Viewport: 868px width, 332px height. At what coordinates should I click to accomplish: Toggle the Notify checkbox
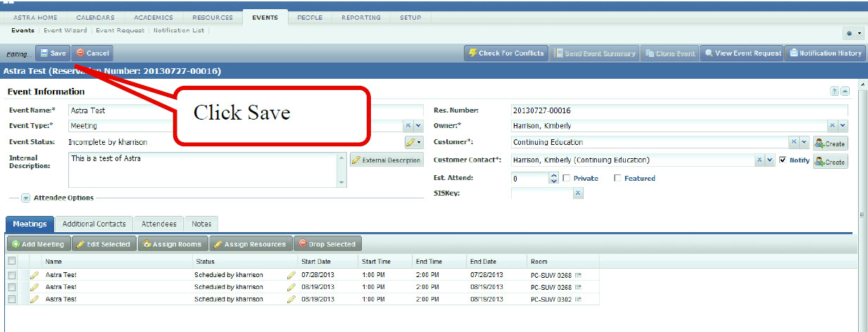(783, 160)
